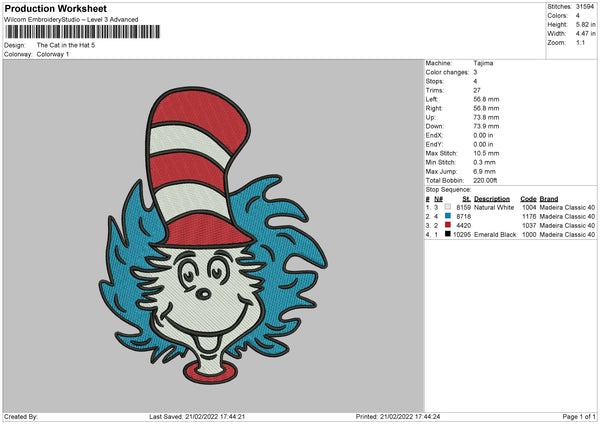600x424 pixels.
Task: Click the St. column header
Action: (466, 198)
